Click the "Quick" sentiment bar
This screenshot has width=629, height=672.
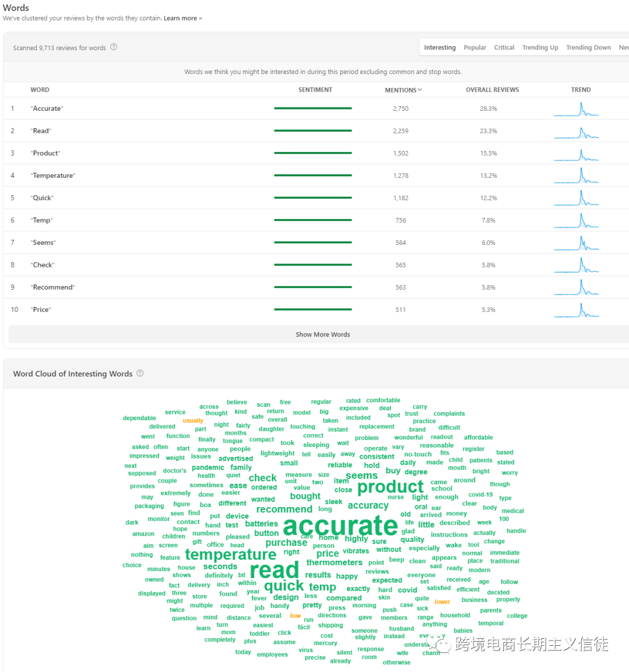click(x=313, y=198)
